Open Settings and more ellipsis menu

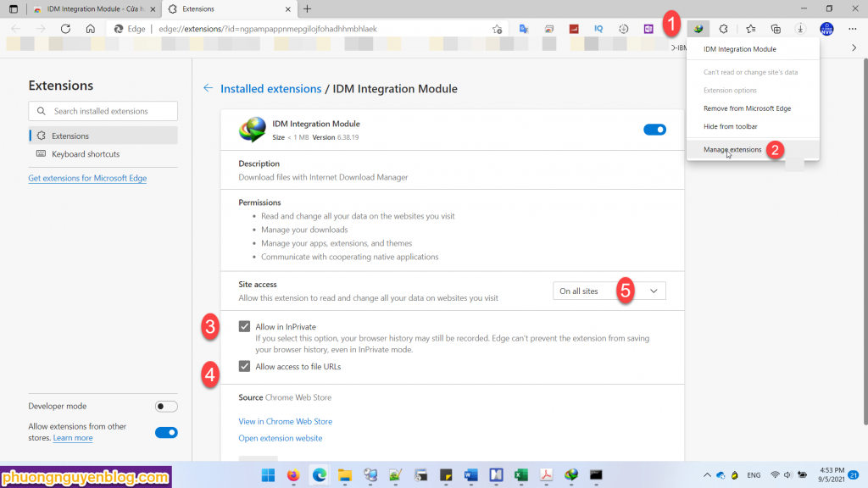(x=853, y=29)
